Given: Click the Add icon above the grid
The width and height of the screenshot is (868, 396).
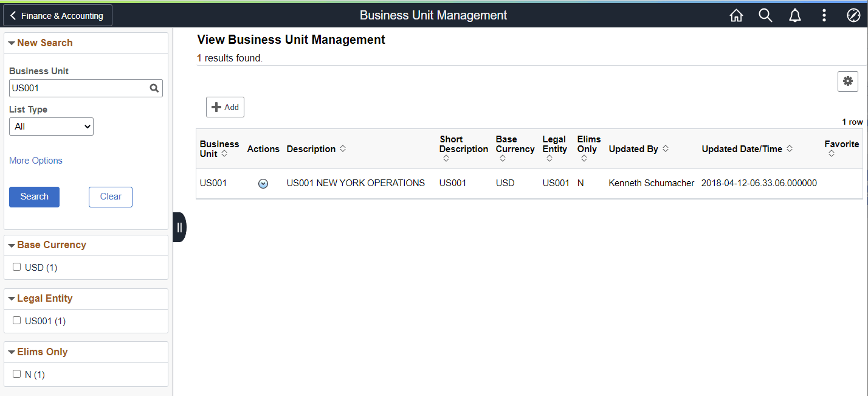Looking at the screenshot, I should [225, 107].
